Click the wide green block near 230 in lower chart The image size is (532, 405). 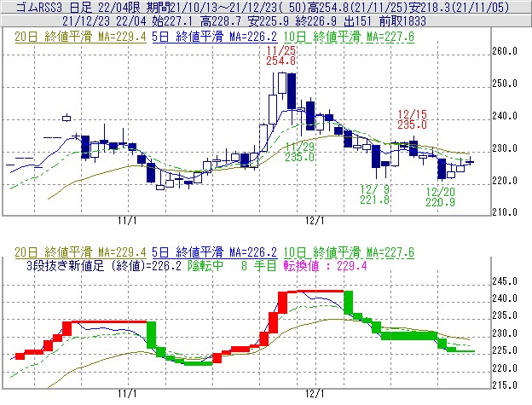click(409, 336)
